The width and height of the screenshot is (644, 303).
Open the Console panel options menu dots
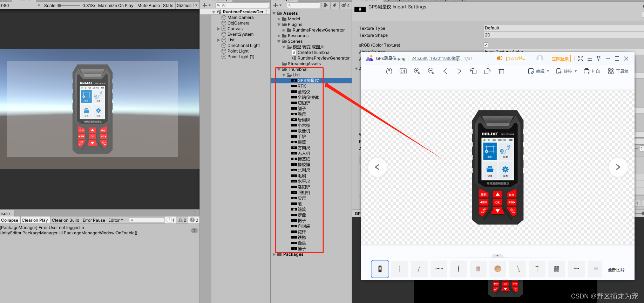[195, 213]
